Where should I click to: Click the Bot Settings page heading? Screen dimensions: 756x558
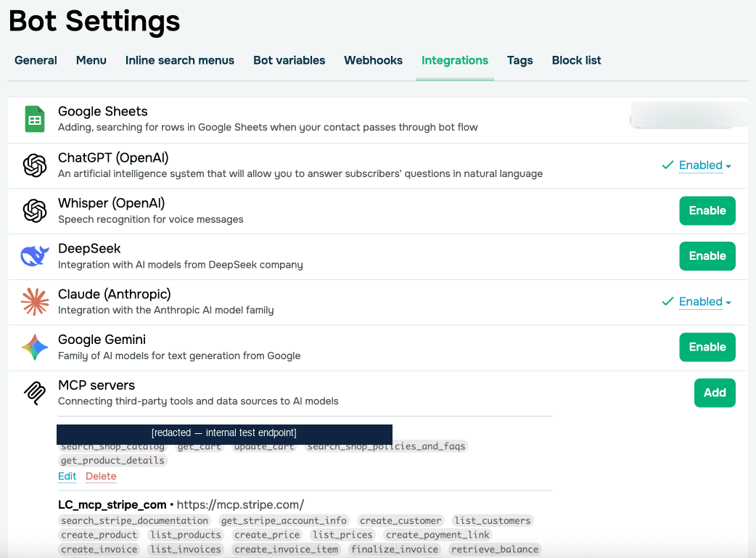coord(94,21)
